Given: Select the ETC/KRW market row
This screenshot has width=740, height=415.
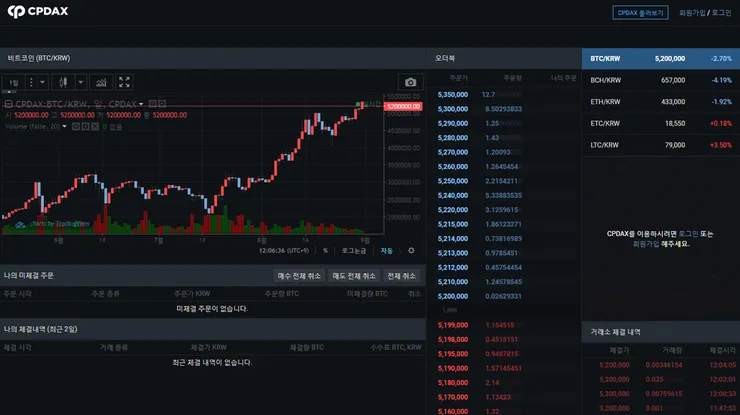Looking at the screenshot, I should [661, 123].
